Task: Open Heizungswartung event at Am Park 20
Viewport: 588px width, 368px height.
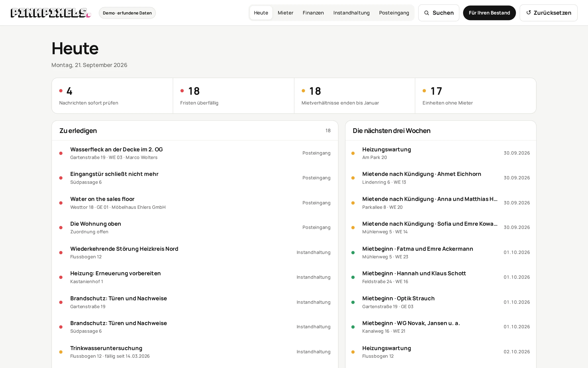Action: [441, 153]
